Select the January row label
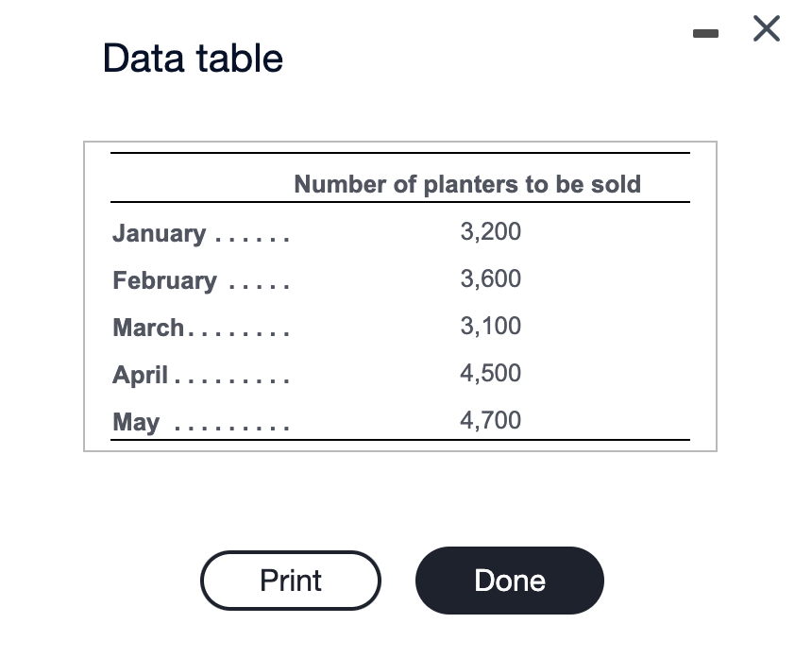This screenshot has width=812, height=657. pyautogui.click(x=160, y=233)
